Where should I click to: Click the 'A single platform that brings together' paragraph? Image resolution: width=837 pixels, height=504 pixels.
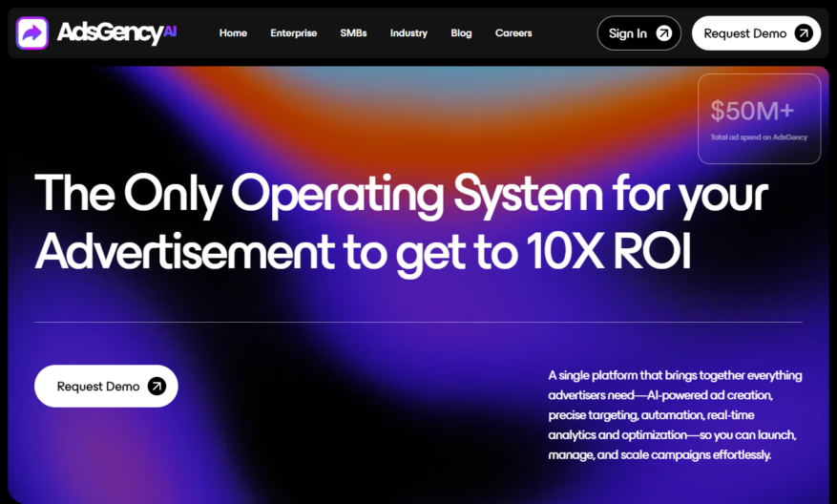coord(675,415)
